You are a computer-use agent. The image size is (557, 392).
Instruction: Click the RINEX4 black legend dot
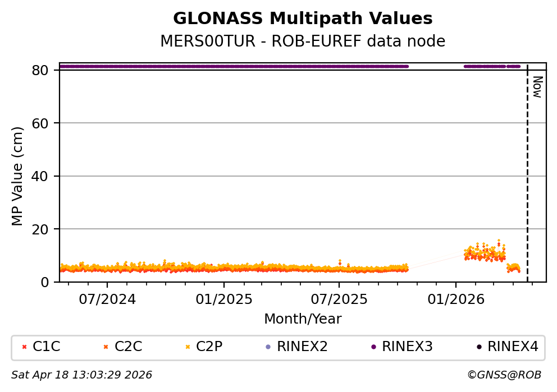(x=479, y=347)
